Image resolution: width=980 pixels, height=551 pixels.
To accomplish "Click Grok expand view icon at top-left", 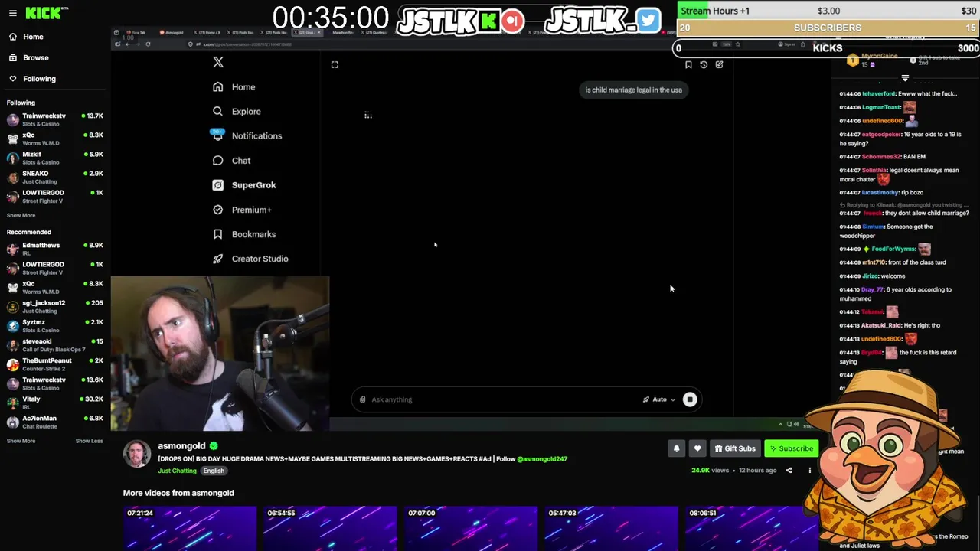I will [335, 64].
